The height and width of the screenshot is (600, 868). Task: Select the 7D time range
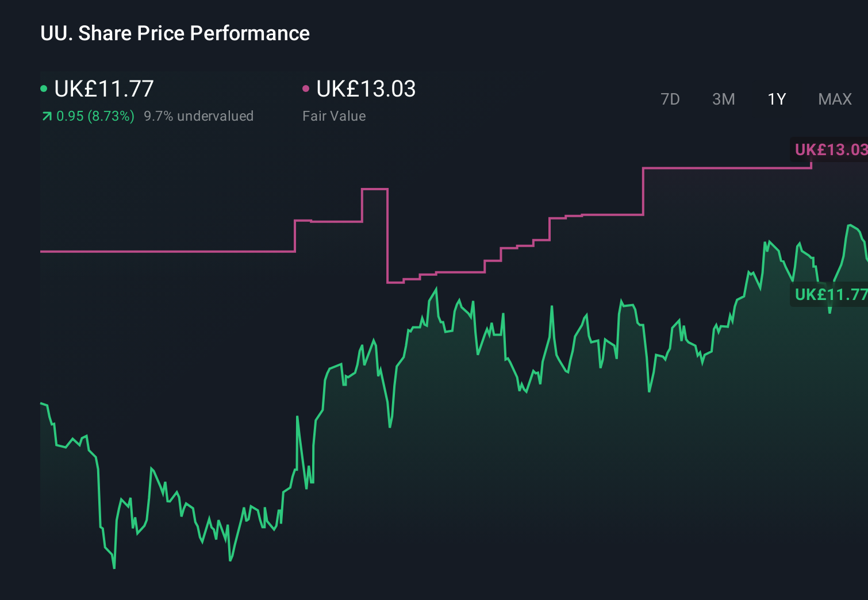click(x=670, y=99)
